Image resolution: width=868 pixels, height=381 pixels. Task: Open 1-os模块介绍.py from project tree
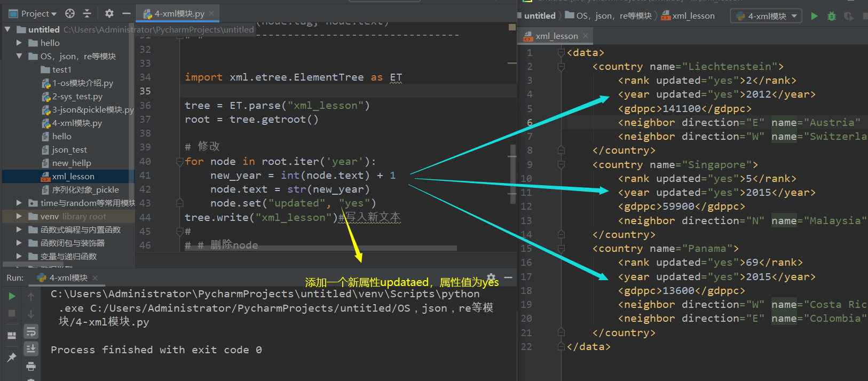[78, 83]
